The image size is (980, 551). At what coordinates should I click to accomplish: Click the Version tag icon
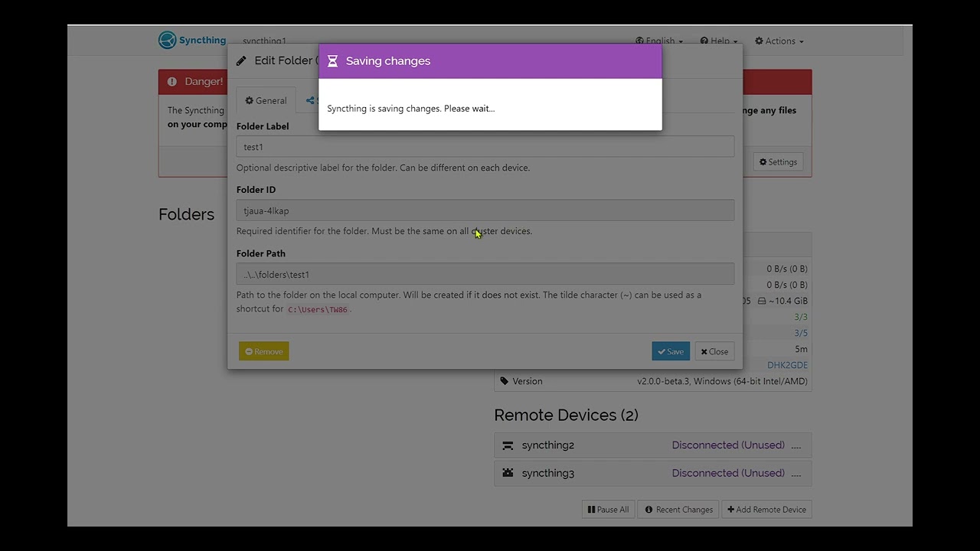coord(504,381)
